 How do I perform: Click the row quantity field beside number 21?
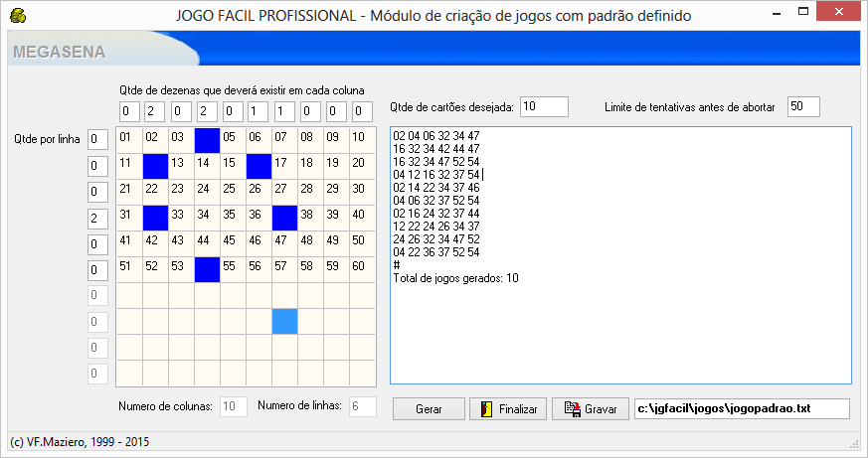pyautogui.click(x=98, y=192)
